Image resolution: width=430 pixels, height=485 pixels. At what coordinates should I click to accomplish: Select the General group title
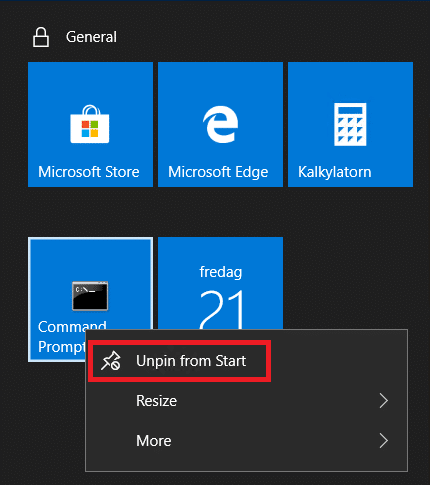91,37
